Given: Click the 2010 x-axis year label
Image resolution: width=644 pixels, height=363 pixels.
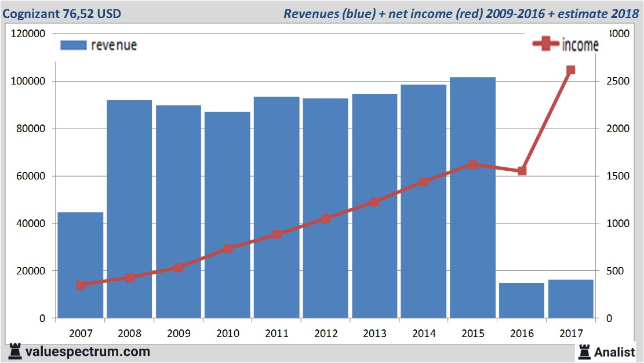Looking at the screenshot, I should point(228,333).
